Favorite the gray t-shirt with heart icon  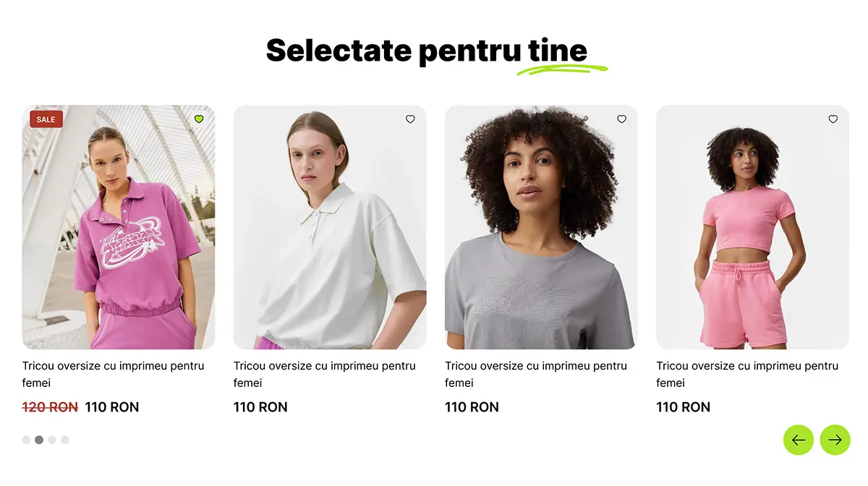pyautogui.click(x=621, y=119)
